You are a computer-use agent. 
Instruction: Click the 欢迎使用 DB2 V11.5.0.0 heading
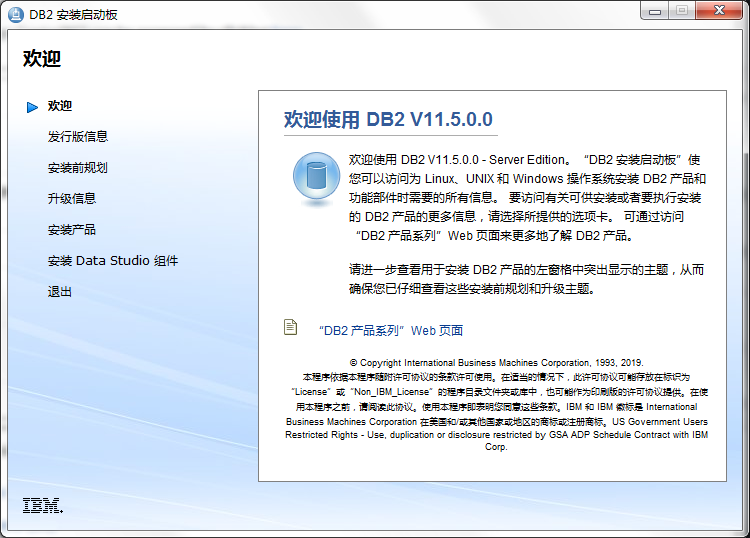point(388,120)
